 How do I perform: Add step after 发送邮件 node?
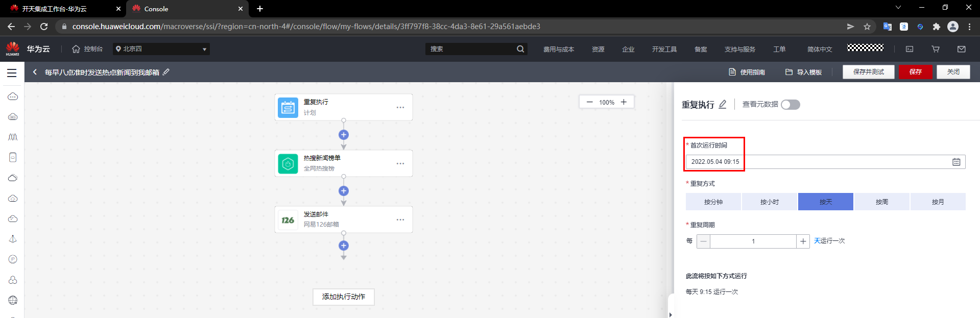[x=344, y=246]
